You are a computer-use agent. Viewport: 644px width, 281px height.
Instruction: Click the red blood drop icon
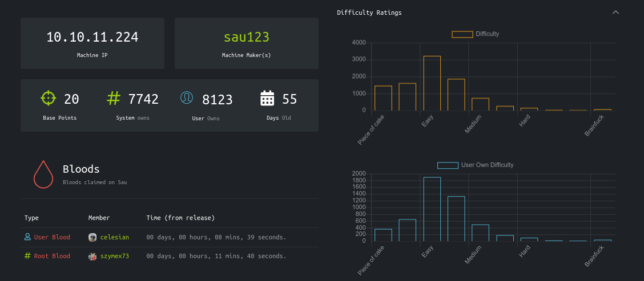pos(43,174)
